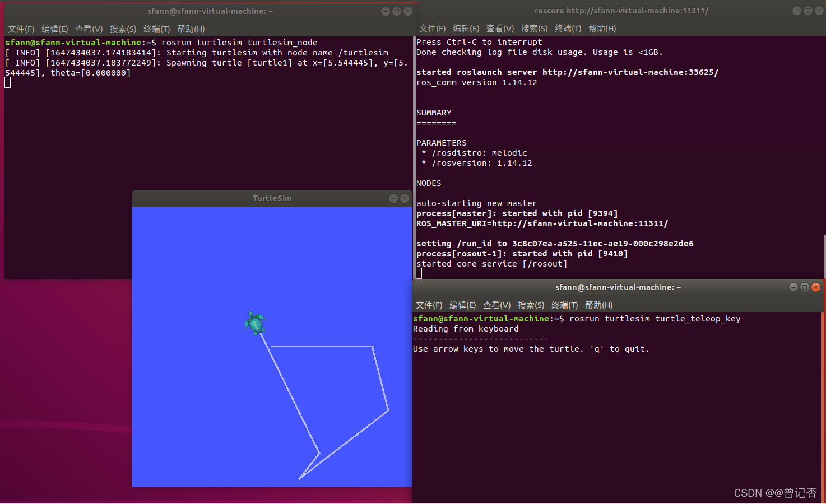Open 帮助(H) menu in roscore terminal

[602, 28]
